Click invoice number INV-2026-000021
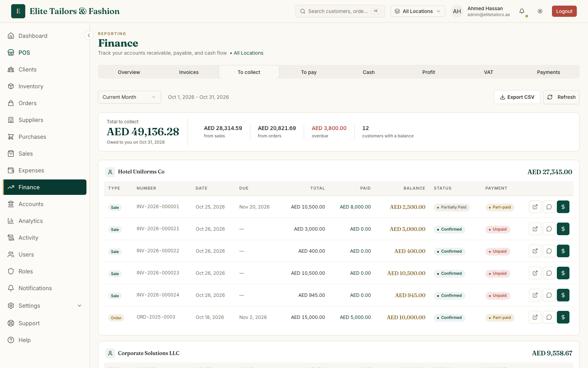Viewport: 588px width, 368px height. [x=158, y=229]
